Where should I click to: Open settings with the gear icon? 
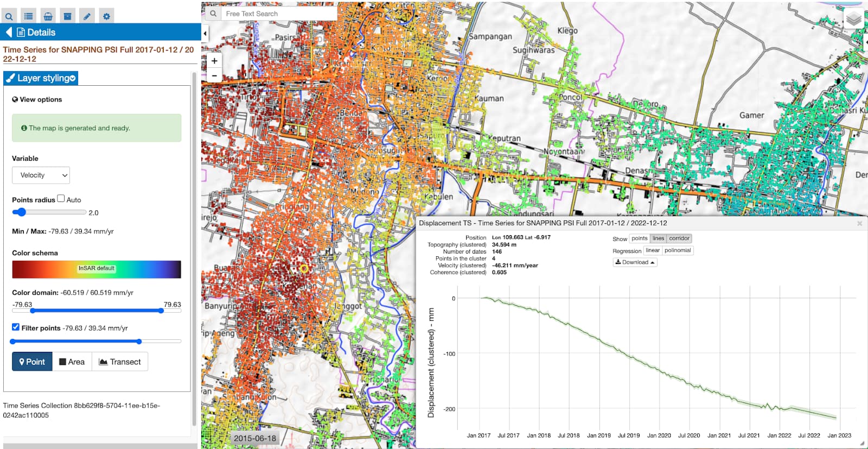pos(106,16)
